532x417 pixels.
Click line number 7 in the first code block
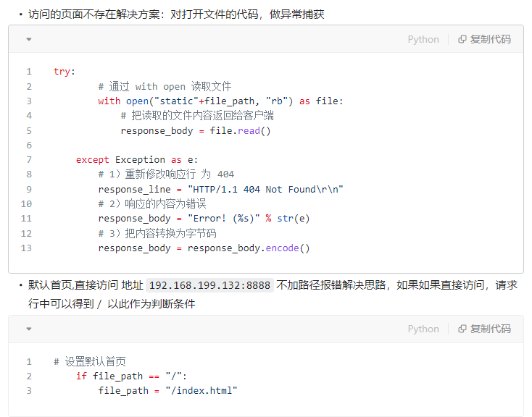(x=29, y=160)
